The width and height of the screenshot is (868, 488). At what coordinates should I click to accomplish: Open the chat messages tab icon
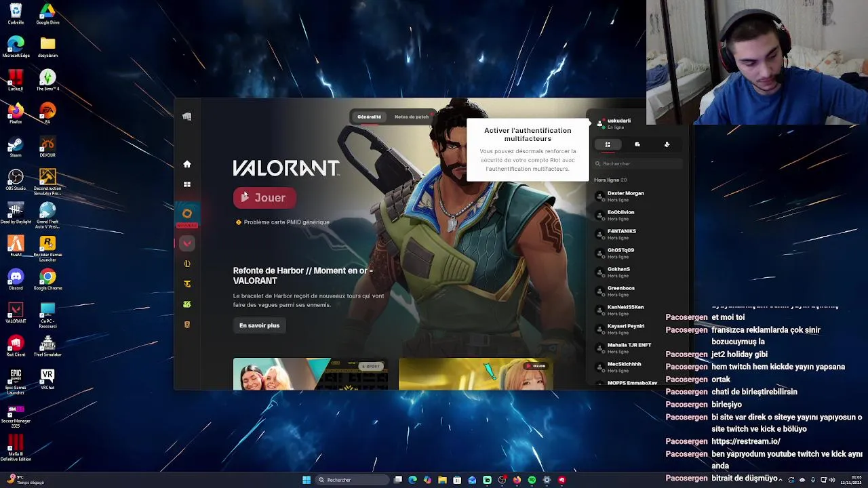pyautogui.click(x=637, y=144)
